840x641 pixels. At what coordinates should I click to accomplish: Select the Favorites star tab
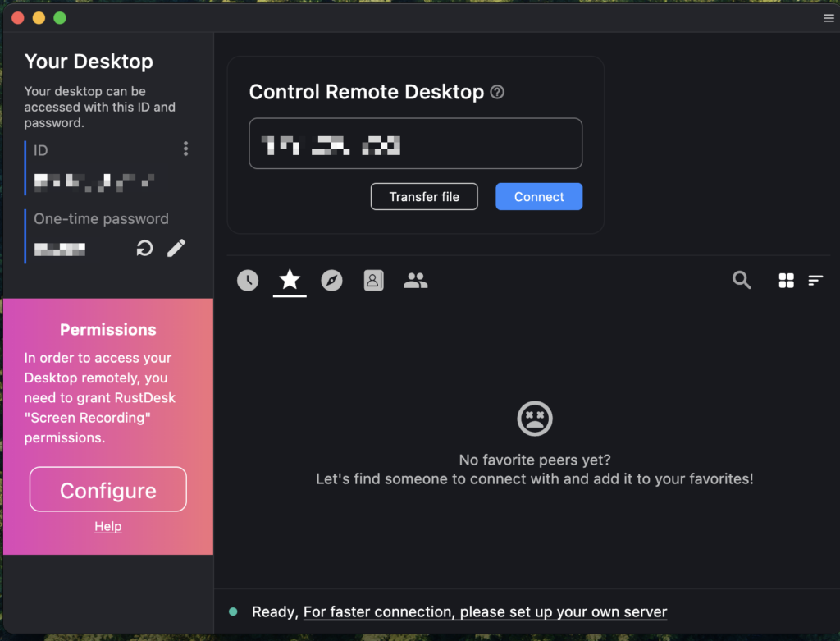tap(290, 281)
